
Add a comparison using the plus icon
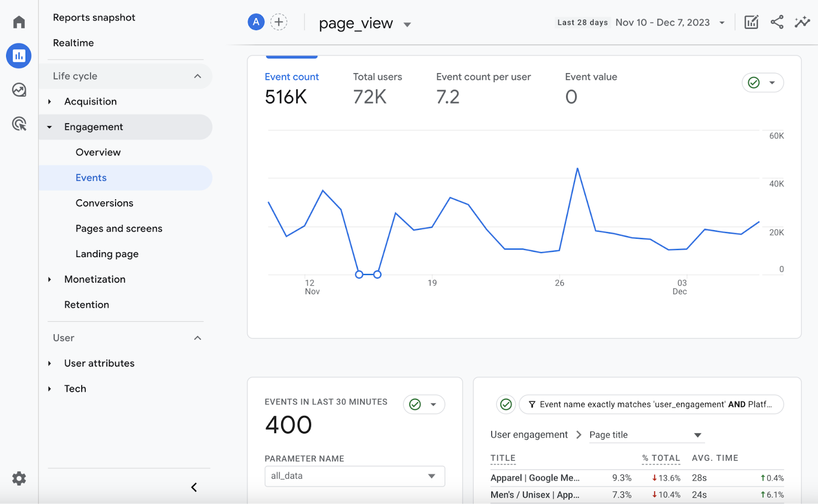(x=279, y=22)
